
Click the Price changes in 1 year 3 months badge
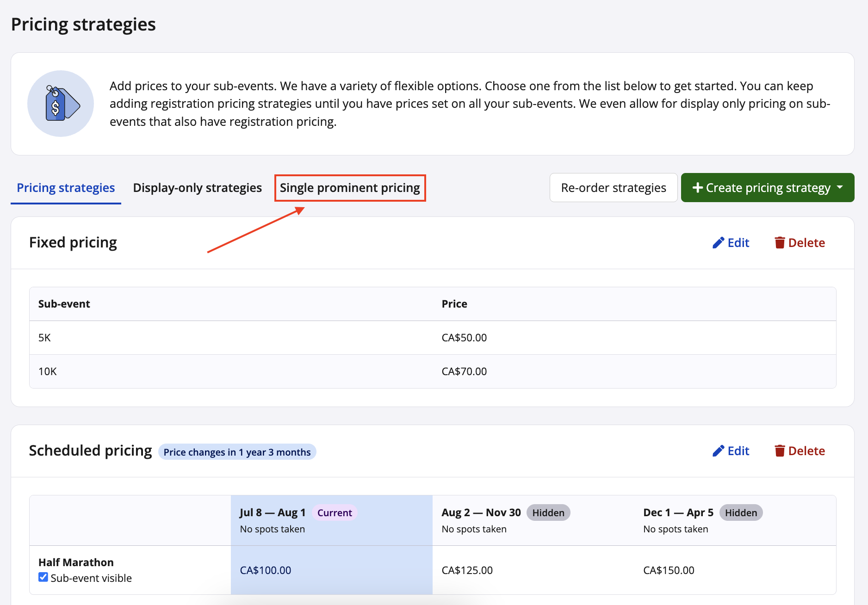(x=237, y=452)
